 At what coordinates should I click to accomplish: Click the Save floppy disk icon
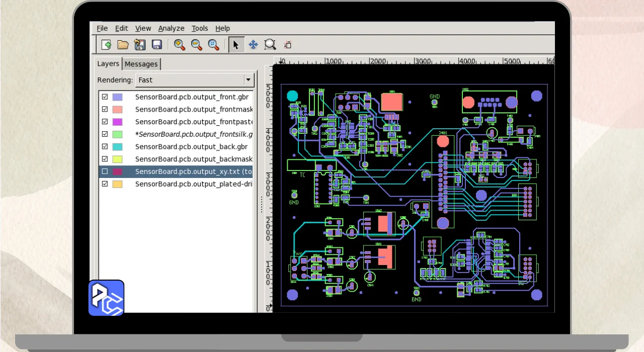click(157, 45)
